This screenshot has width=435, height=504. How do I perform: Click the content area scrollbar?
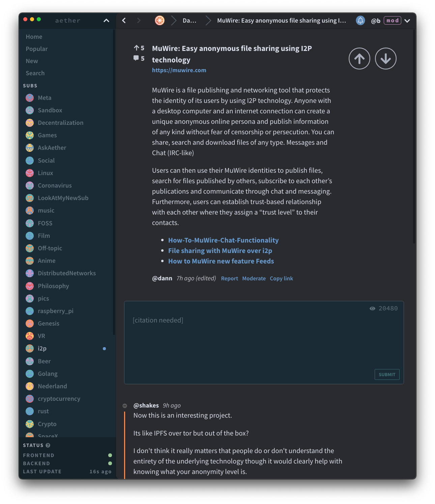414,137
